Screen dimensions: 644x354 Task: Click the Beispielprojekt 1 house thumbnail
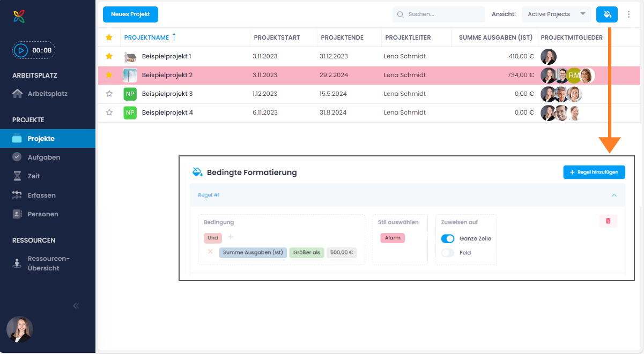(x=130, y=57)
